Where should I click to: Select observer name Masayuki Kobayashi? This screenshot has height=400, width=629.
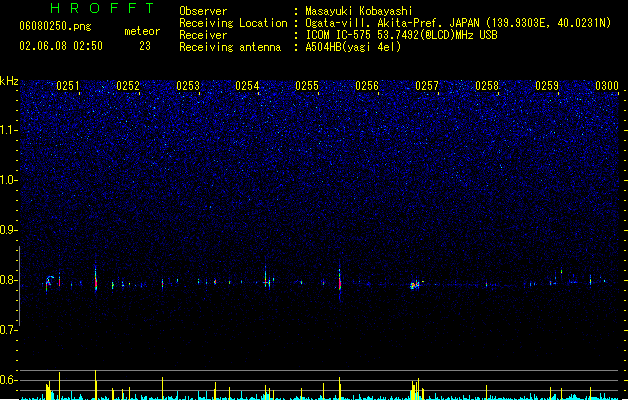pos(359,11)
